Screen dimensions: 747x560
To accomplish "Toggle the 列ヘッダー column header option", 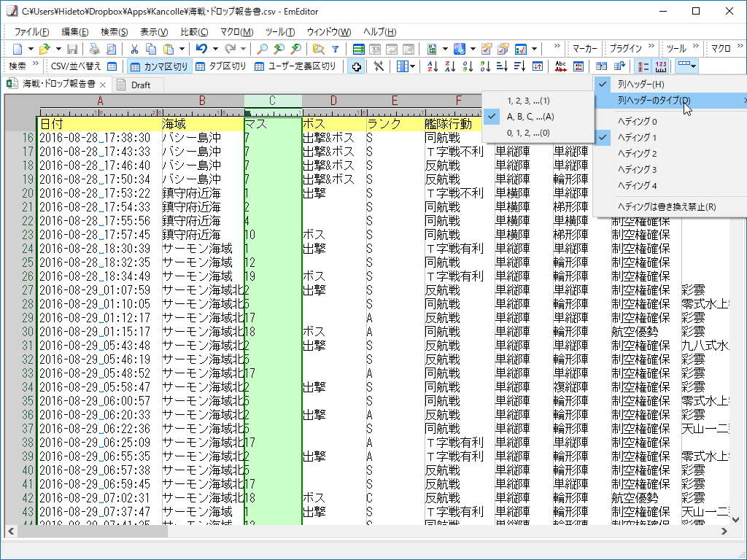I will point(640,84).
